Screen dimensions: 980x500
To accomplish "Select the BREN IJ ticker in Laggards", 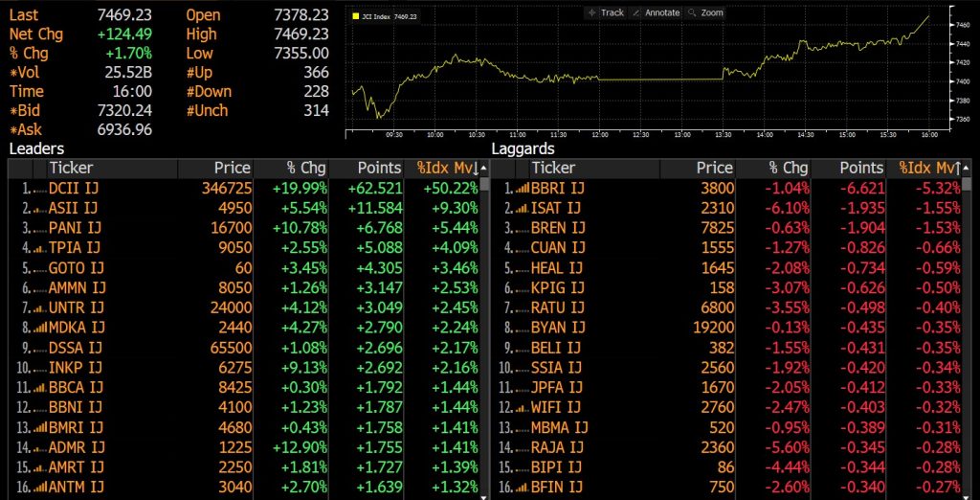I will tap(558, 228).
